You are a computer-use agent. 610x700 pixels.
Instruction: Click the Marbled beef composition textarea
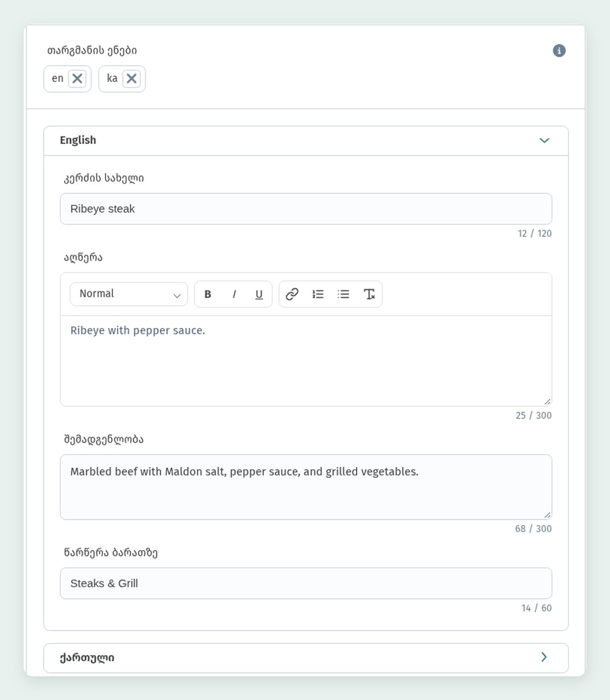click(x=306, y=487)
